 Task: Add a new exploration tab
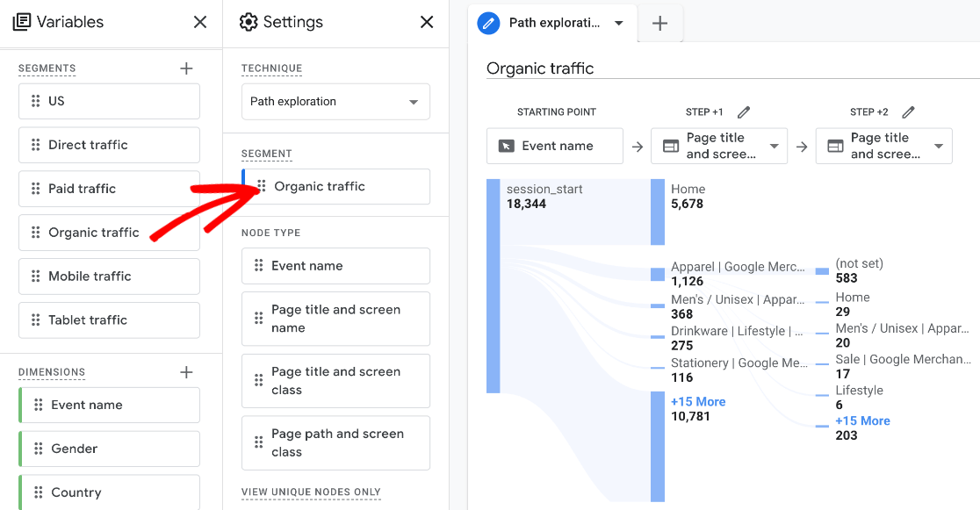(660, 24)
